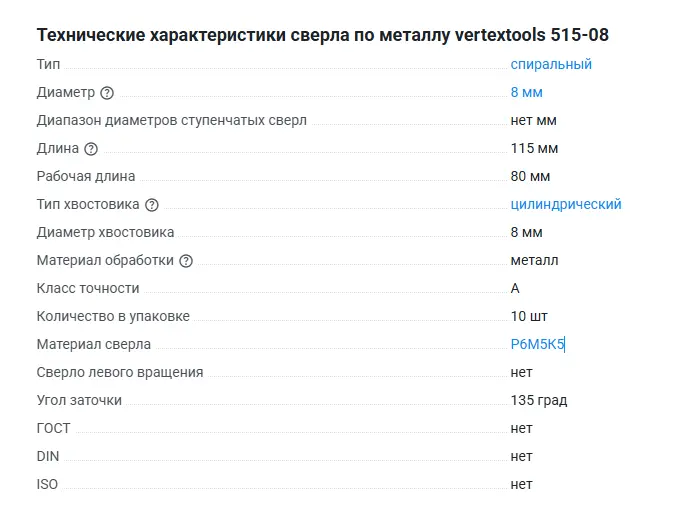This screenshot has height=524, width=676.
Task: Click the Технические характеристики heading
Action: tap(322, 35)
